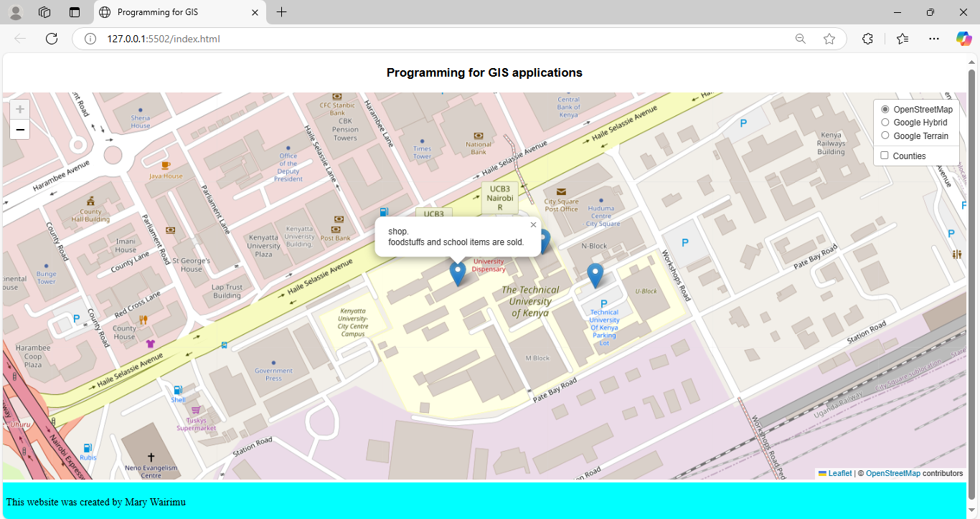This screenshot has width=980, height=519.
Task: Click the Neno Evangelism Centre cross icon
Action: (x=151, y=457)
